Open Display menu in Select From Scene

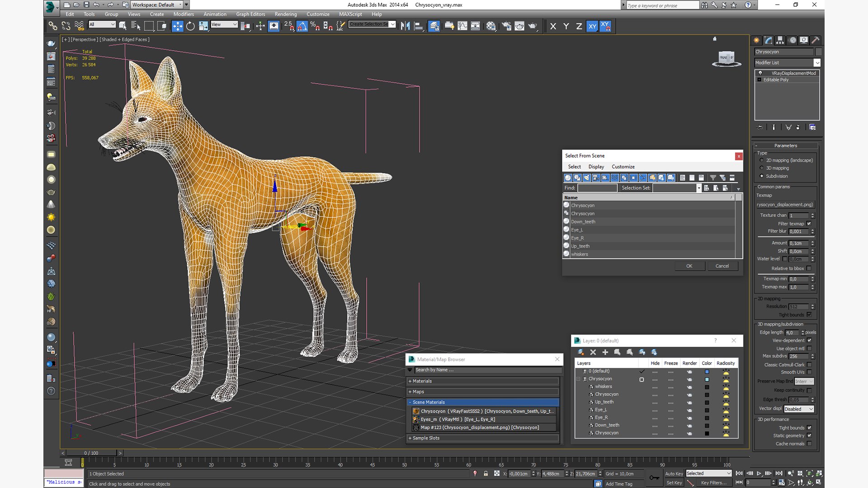pos(596,167)
